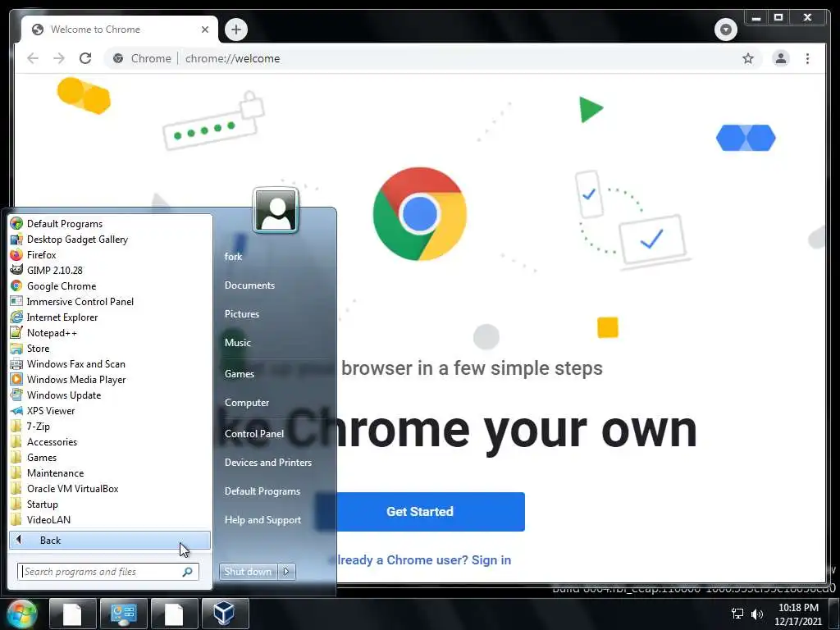
Task: Bookmark this page with the star icon
Action: 748,58
